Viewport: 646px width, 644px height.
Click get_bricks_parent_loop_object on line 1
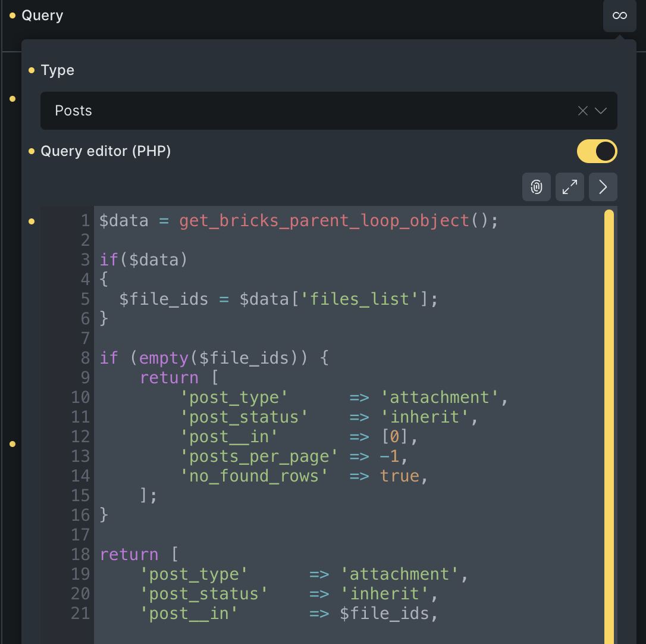(x=324, y=221)
